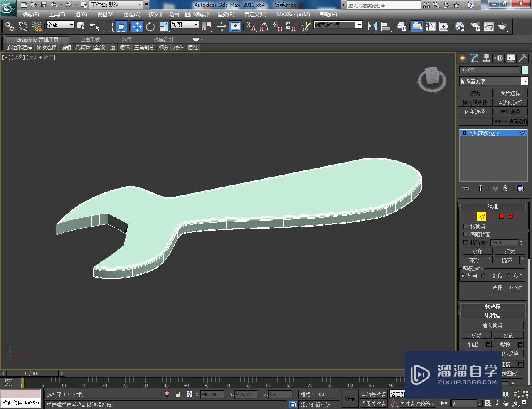Toggle selection lock padlock icon
This screenshot has width=532, height=409.
[x=178, y=394]
